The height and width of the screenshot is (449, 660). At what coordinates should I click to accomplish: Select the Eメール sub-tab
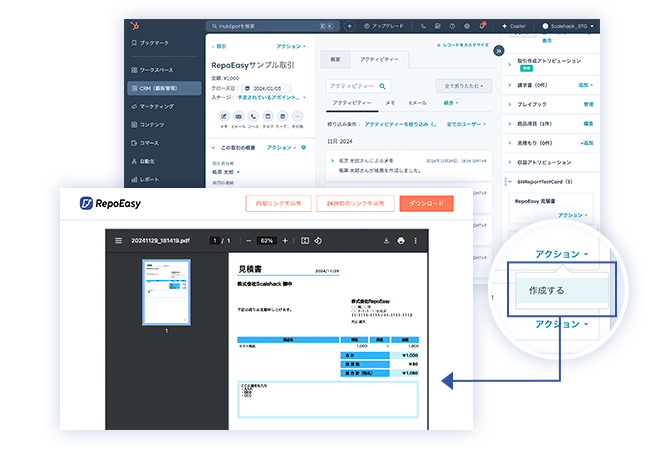coord(418,103)
